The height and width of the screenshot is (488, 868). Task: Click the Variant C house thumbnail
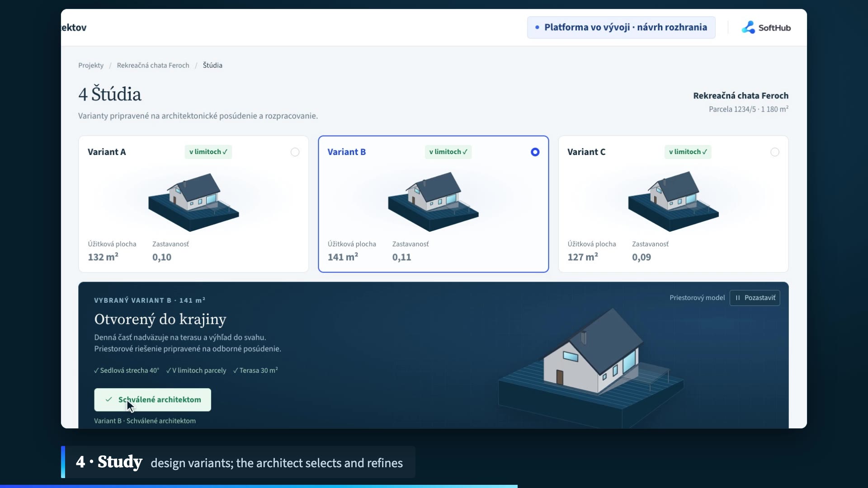pos(673,202)
